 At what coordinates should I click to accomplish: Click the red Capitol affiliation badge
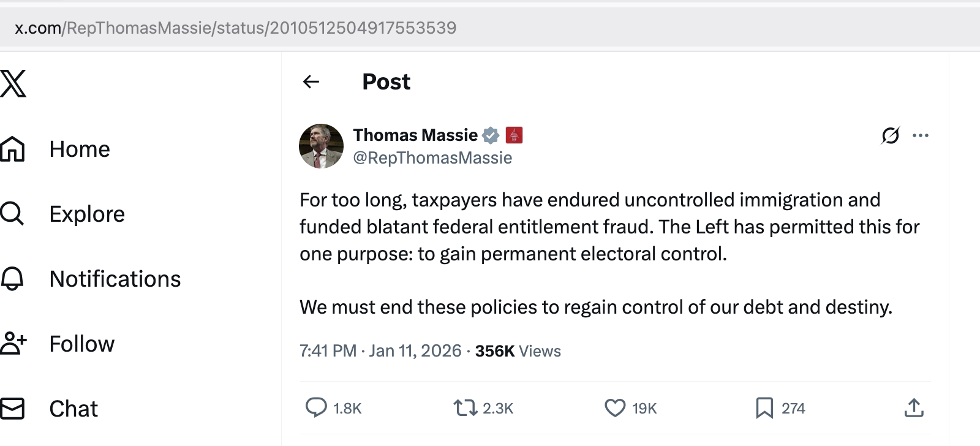pyautogui.click(x=514, y=135)
